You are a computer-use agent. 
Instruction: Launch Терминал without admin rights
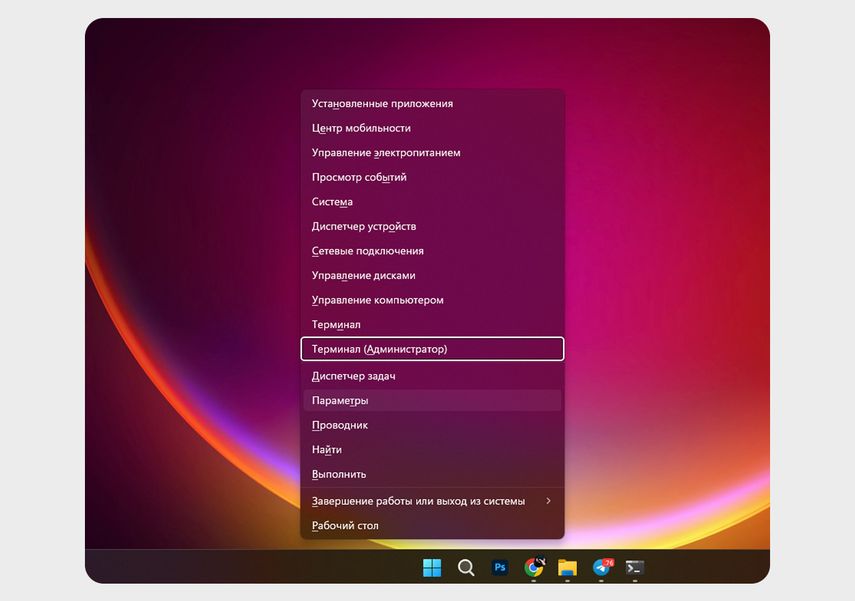point(432,324)
